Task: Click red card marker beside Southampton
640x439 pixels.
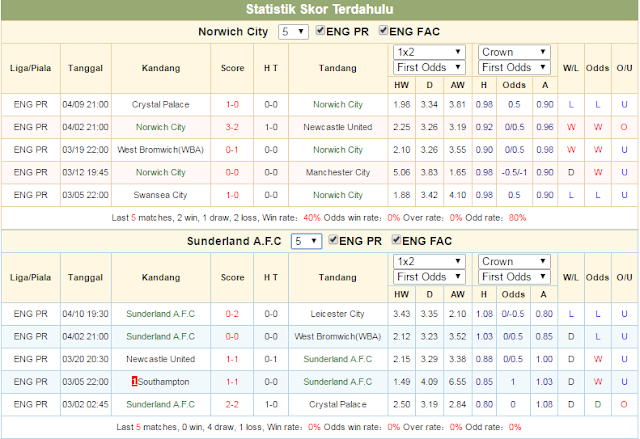Action: point(134,381)
